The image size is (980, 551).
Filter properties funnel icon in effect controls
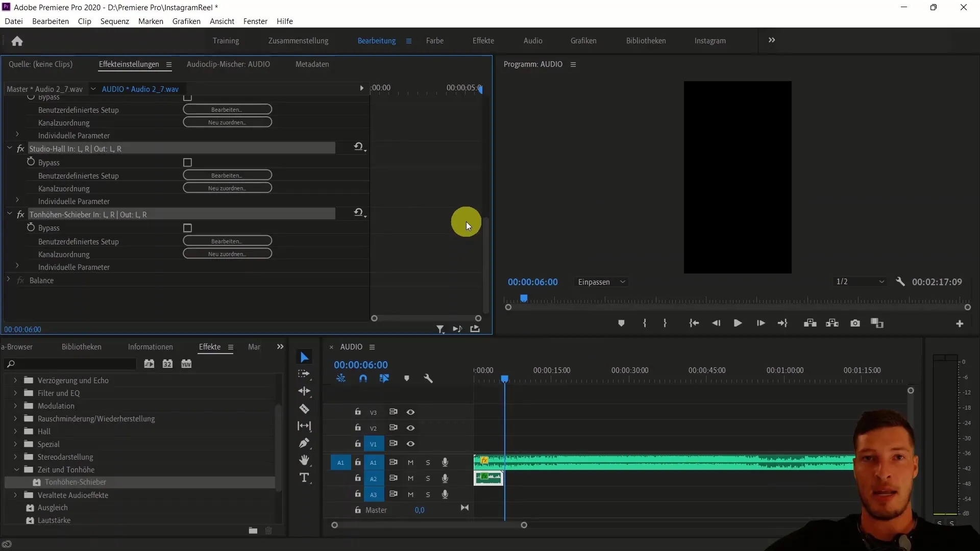tap(440, 330)
